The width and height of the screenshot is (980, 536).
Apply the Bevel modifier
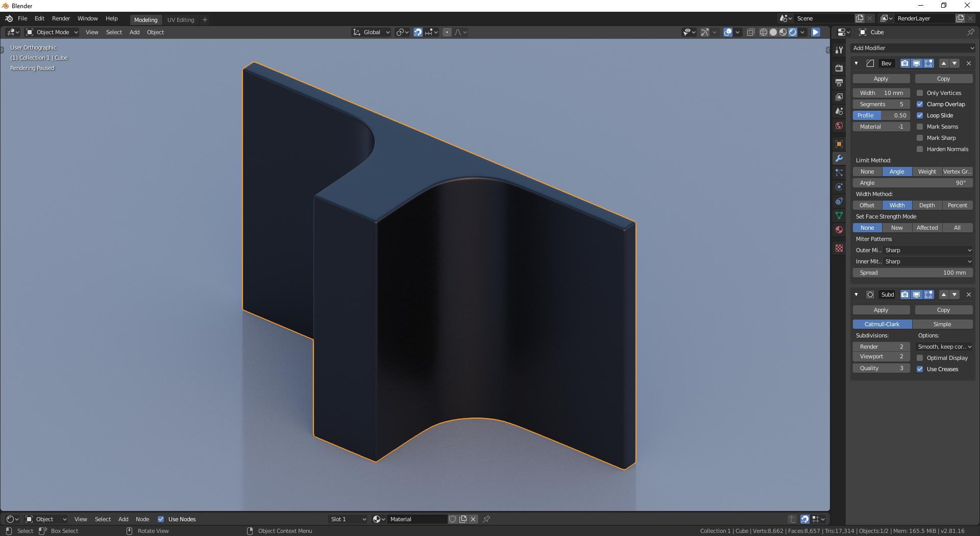pos(881,79)
